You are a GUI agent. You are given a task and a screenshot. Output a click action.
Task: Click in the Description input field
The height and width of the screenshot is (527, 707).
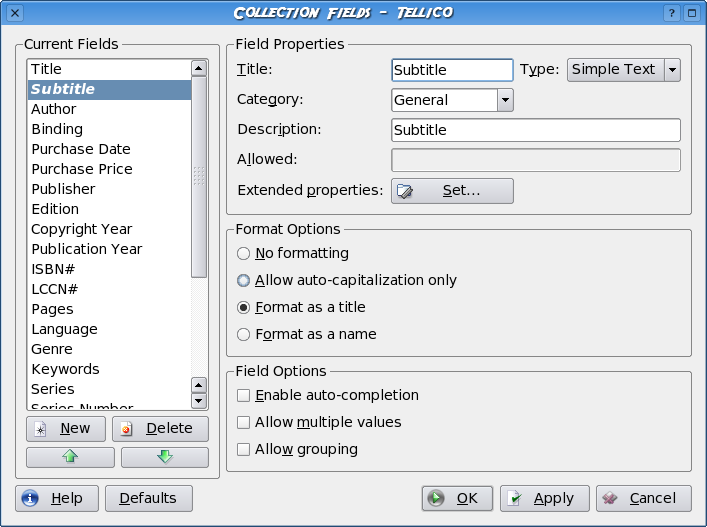pyautogui.click(x=536, y=130)
